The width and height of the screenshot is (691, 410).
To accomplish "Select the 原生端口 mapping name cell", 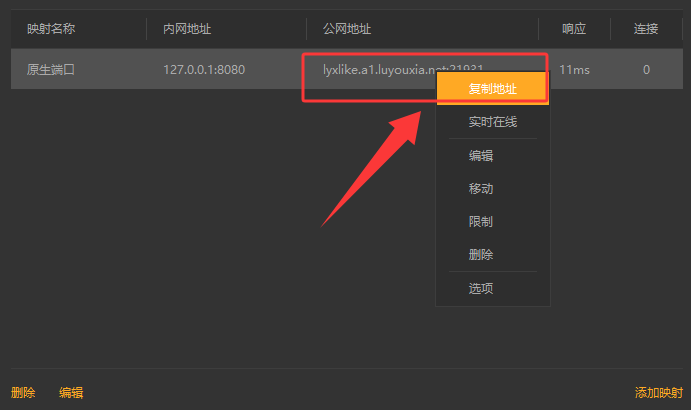I will tap(51, 70).
